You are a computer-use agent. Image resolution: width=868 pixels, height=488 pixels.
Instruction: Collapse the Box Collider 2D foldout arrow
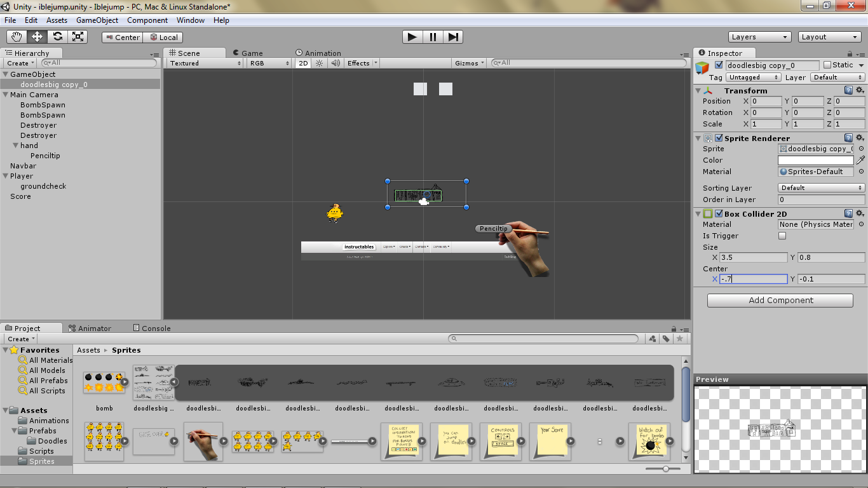(698, 213)
